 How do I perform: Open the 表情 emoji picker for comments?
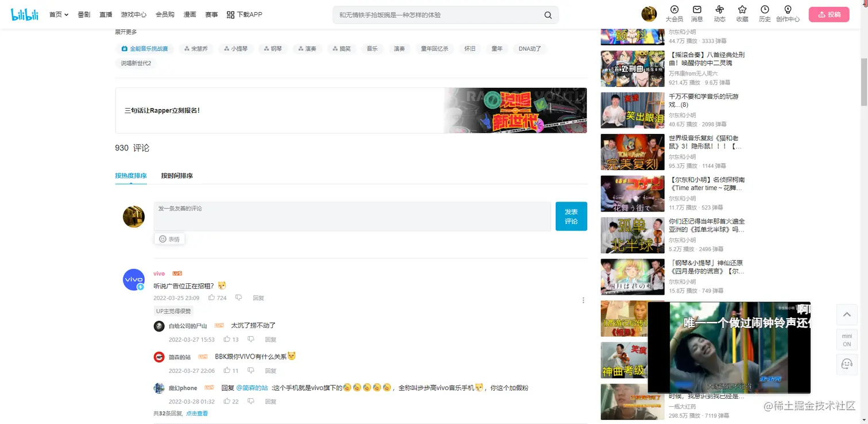click(x=169, y=238)
